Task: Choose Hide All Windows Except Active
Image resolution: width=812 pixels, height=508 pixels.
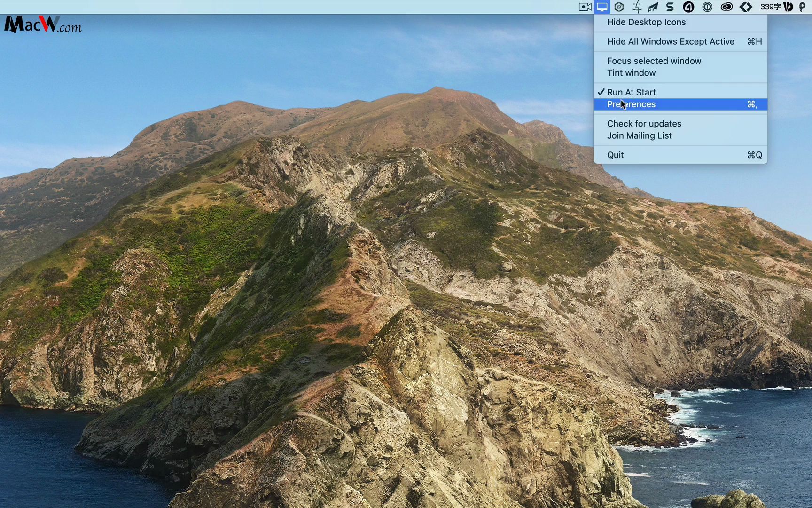Action: pos(671,41)
